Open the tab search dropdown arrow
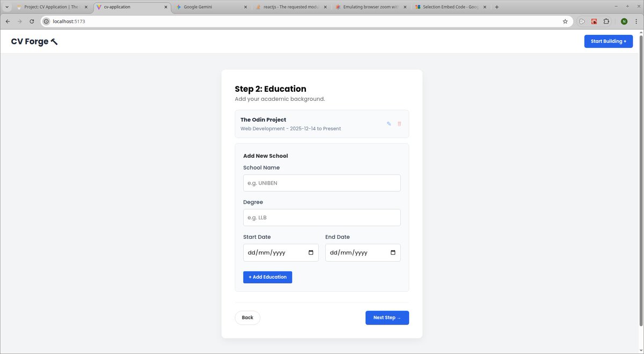Viewport: 644px width, 354px height. [6, 6]
